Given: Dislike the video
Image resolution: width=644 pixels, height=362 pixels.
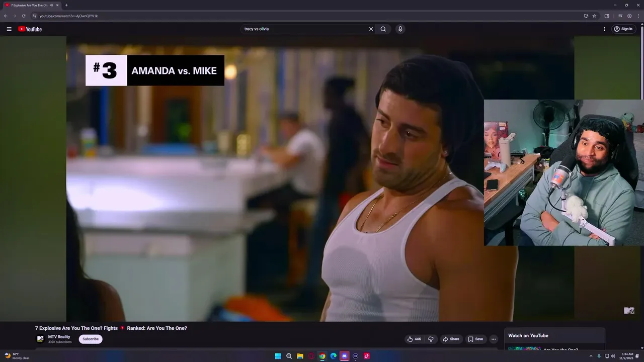Looking at the screenshot, I should 431,339.
